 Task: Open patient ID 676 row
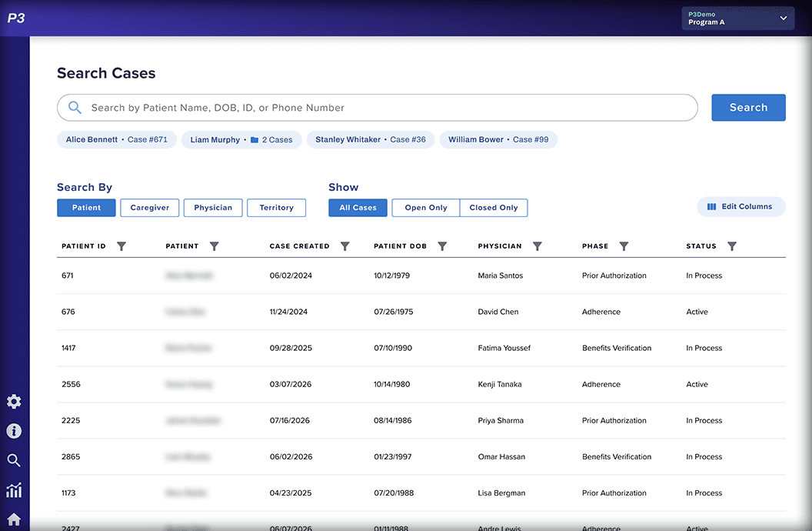tap(421, 312)
